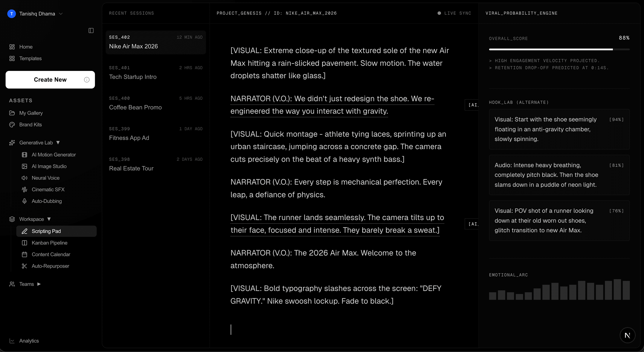Open AI Image Studio
The image size is (644, 352).
point(49,166)
